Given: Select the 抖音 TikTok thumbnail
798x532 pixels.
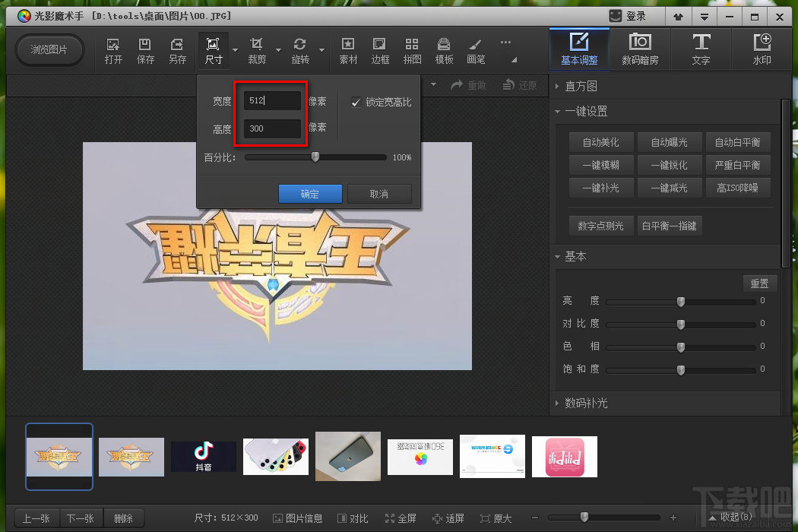Looking at the screenshot, I should click(204, 457).
